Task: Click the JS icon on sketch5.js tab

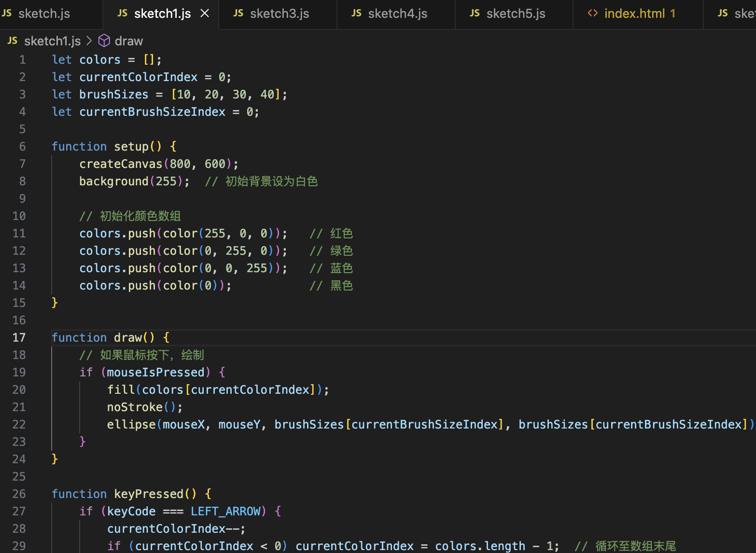Action: click(475, 14)
